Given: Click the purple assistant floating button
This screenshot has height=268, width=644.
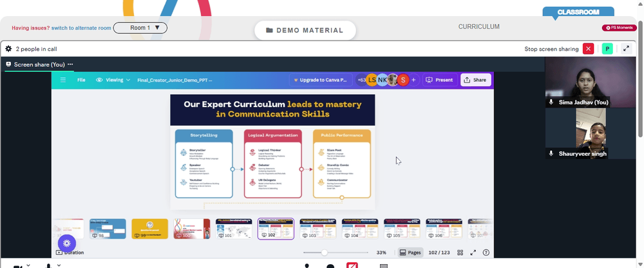Looking at the screenshot, I should (67, 243).
